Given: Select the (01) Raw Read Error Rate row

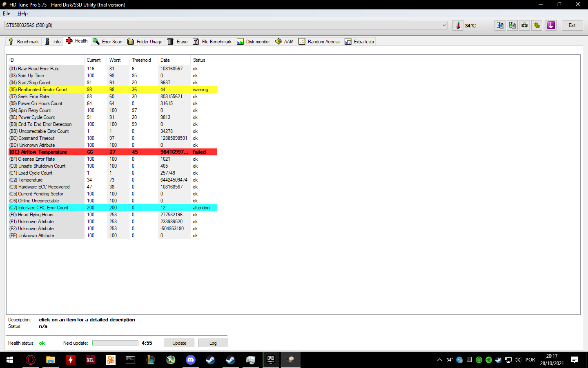Looking at the screenshot, I should point(113,69).
